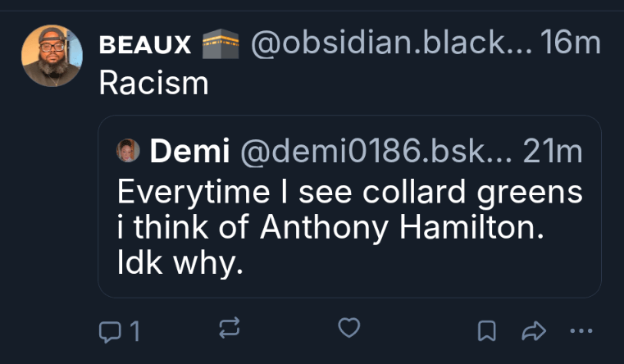Click the reply speech bubble icon
The width and height of the screenshot is (624, 364).
click(x=108, y=330)
